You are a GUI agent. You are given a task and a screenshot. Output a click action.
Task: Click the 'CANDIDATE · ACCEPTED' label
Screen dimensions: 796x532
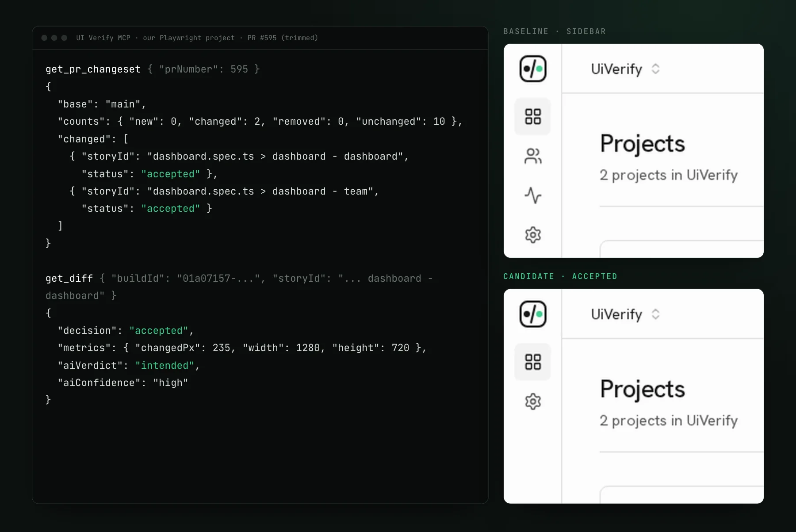pos(560,276)
